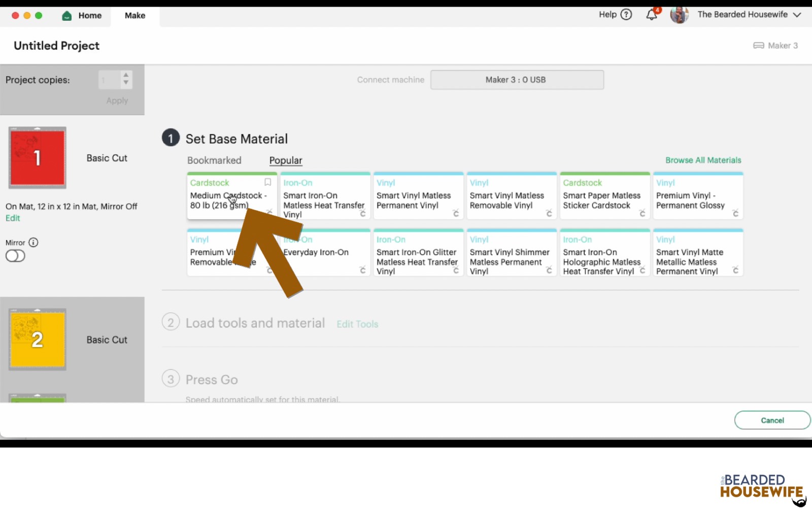Screen dimensions: 812x516
Task: Toggle the Mirror switch on
Action: [15, 256]
